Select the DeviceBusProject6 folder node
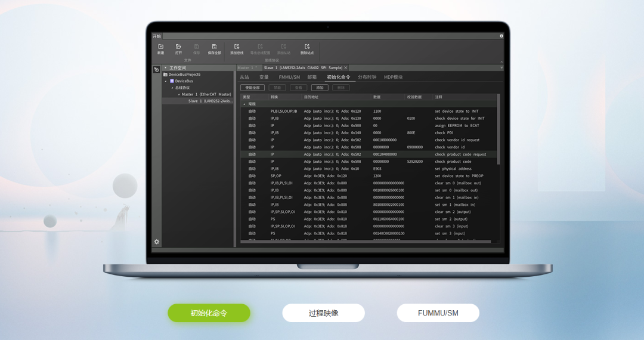Viewport: 644px width, 340px height. point(182,75)
